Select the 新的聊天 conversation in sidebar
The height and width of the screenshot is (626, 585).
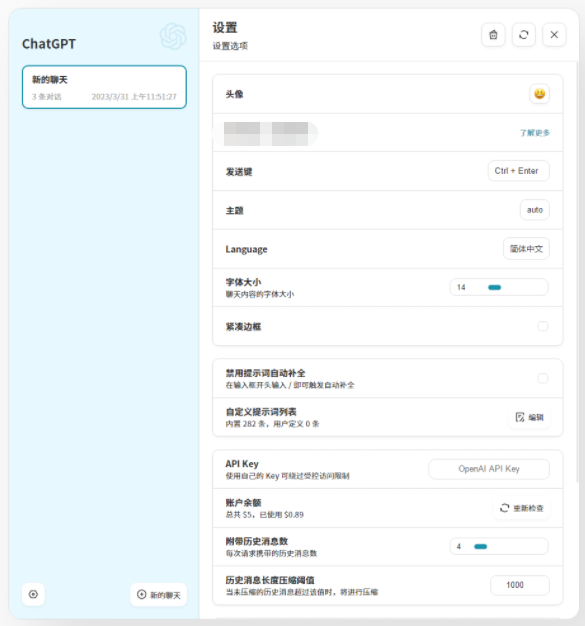click(104, 87)
